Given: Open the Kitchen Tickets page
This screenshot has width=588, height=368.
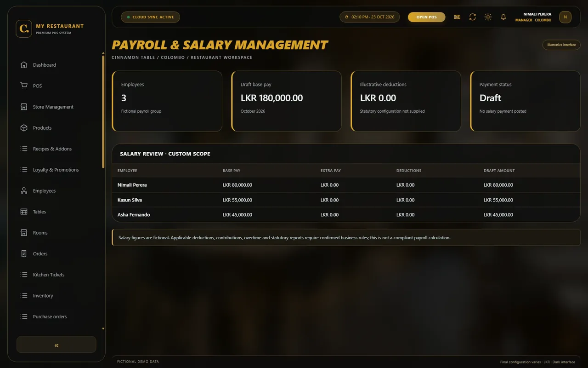Looking at the screenshot, I should click(49, 275).
